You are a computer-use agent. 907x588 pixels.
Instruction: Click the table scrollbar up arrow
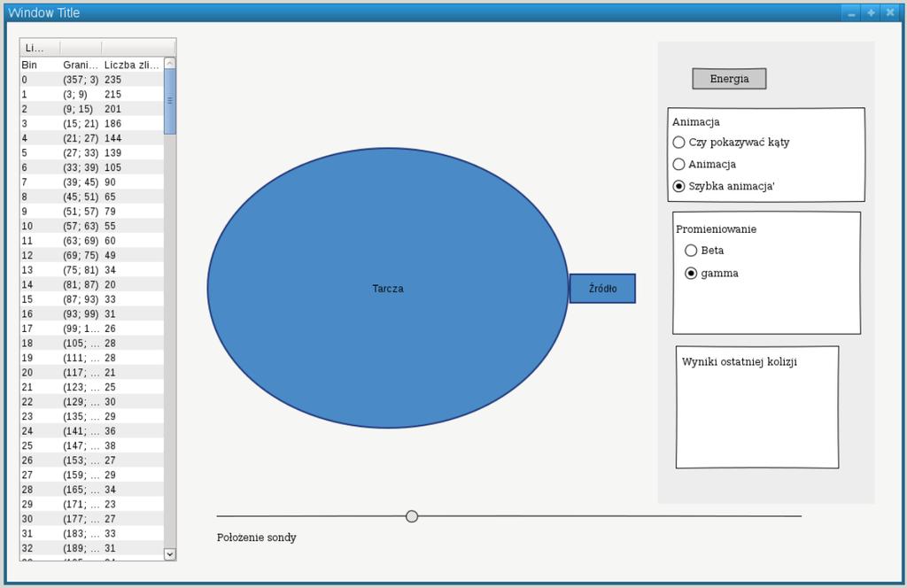pyautogui.click(x=169, y=64)
